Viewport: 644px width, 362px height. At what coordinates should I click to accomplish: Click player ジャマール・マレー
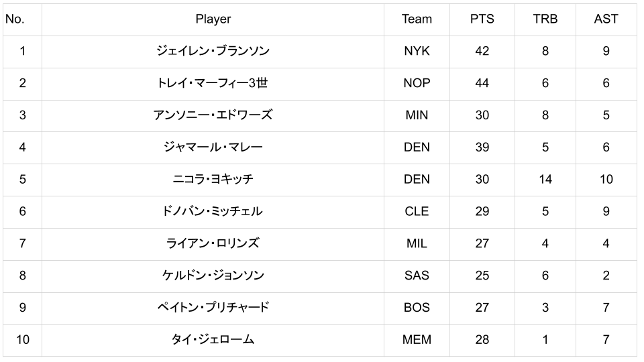[x=213, y=147]
